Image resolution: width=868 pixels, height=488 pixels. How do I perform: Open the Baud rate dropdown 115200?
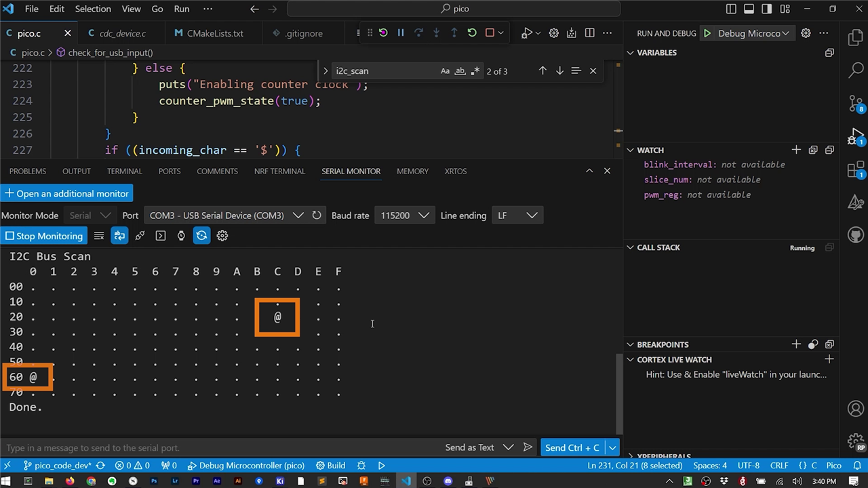click(404, 216)
